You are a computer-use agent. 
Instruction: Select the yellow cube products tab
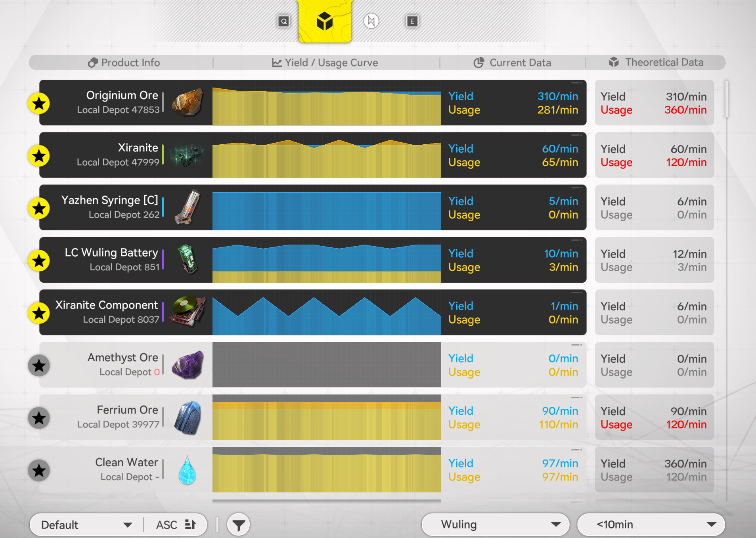tap(325, 21)
